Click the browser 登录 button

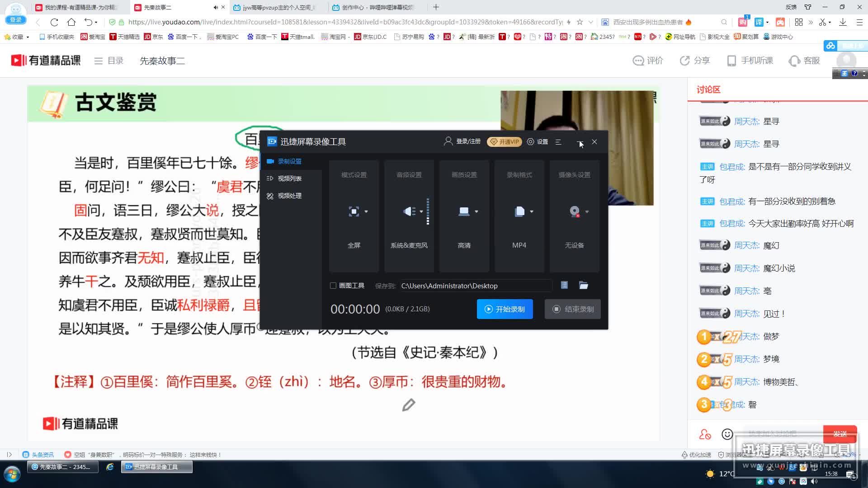click(16, 19)
